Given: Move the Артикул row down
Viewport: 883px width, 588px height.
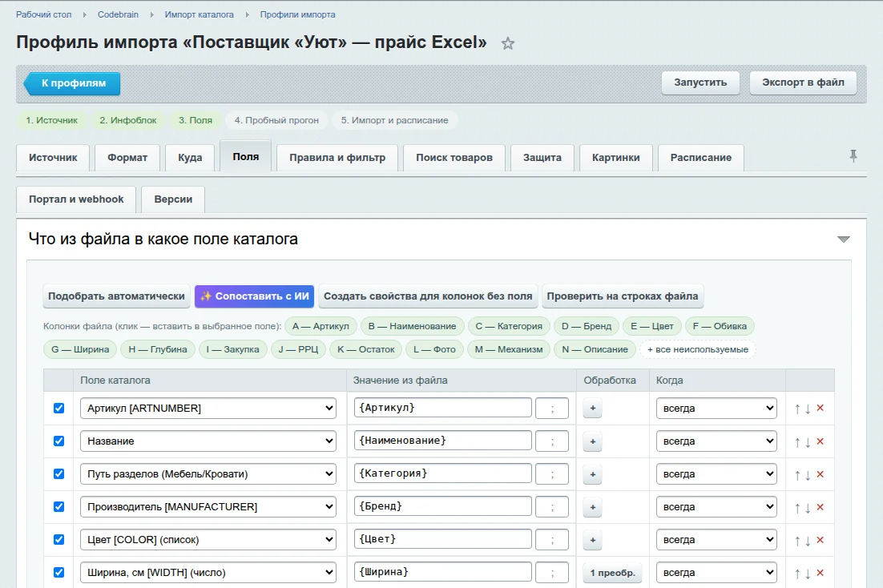Looking at the screenshot, I should click(x=808, y=409).
